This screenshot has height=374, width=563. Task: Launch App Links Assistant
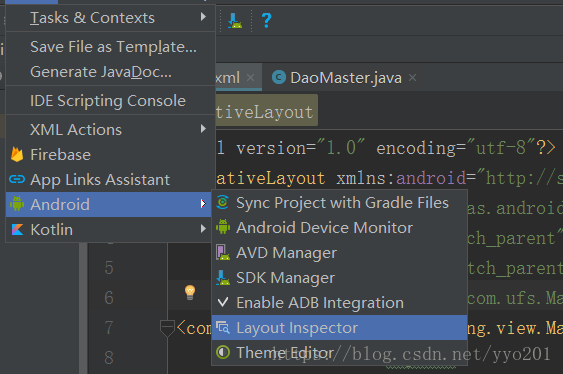[111, 179]
